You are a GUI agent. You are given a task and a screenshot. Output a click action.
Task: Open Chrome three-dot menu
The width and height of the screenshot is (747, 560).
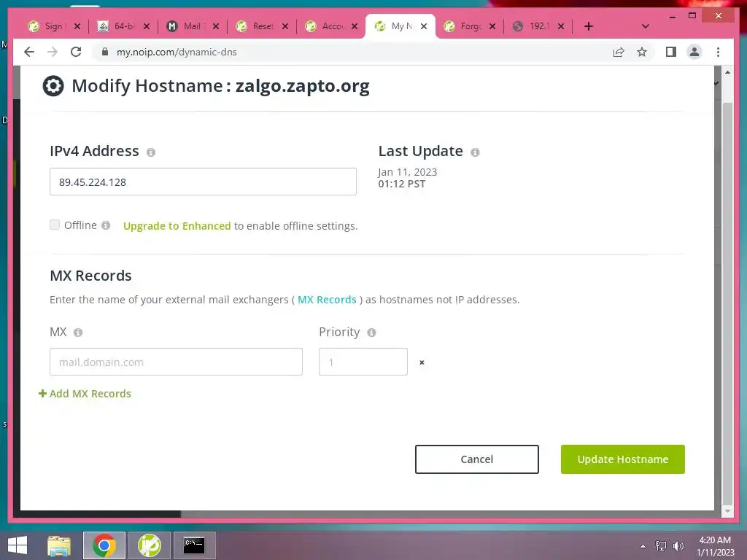(x=718, y=52)
